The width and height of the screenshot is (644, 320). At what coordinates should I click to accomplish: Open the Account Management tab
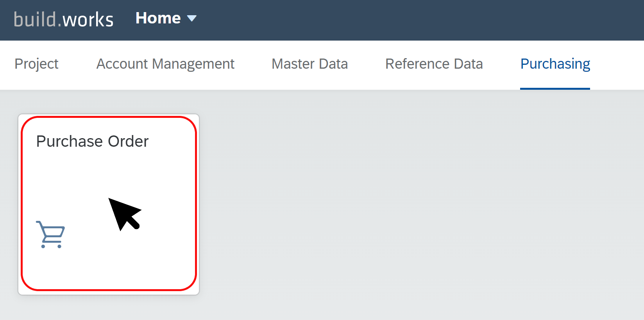[x=165, y=64]
